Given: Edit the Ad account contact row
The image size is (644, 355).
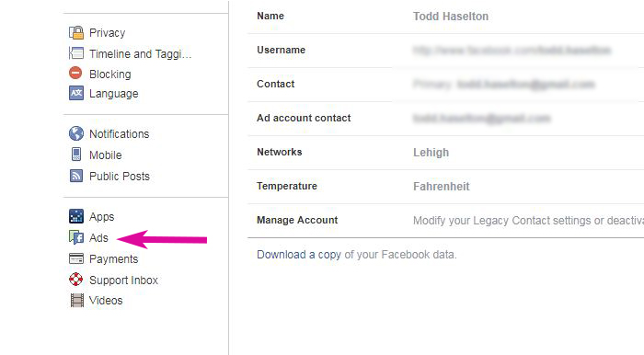Looking at the screenshot, I should pos(445,119).
